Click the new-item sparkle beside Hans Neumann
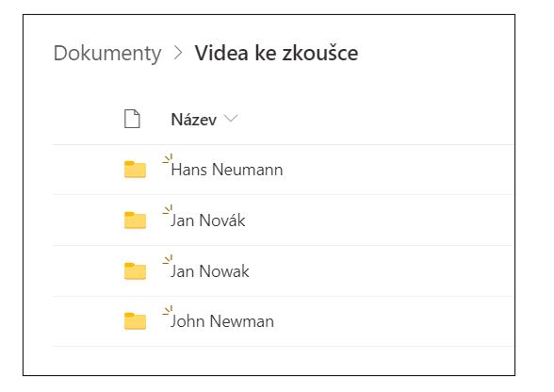Image resolution: width=554 pixels, height=392 pixels. tap(168, 159)
